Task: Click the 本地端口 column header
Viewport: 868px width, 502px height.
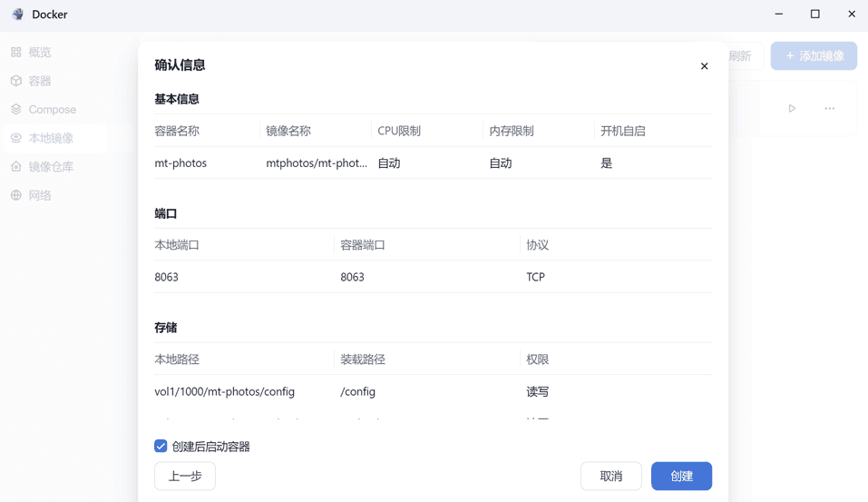Action: coord(177,245)
